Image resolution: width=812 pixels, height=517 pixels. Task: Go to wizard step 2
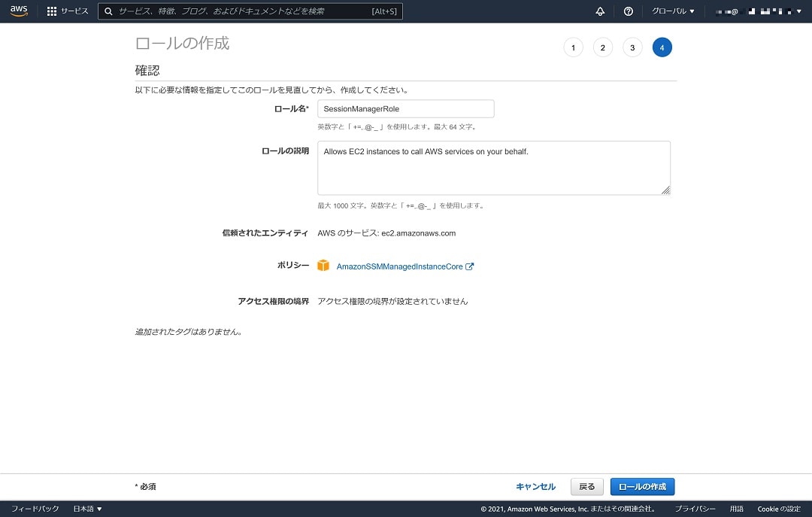tap(603, 47)
